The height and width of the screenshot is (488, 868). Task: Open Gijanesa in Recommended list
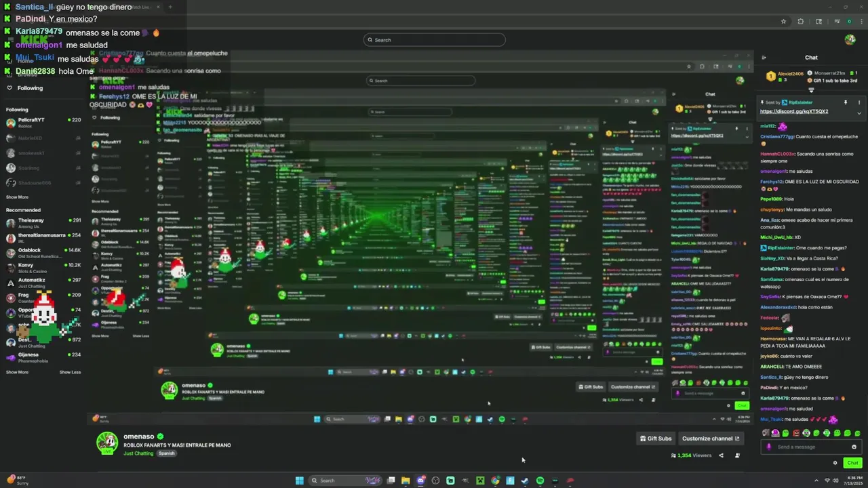(43, 357)
